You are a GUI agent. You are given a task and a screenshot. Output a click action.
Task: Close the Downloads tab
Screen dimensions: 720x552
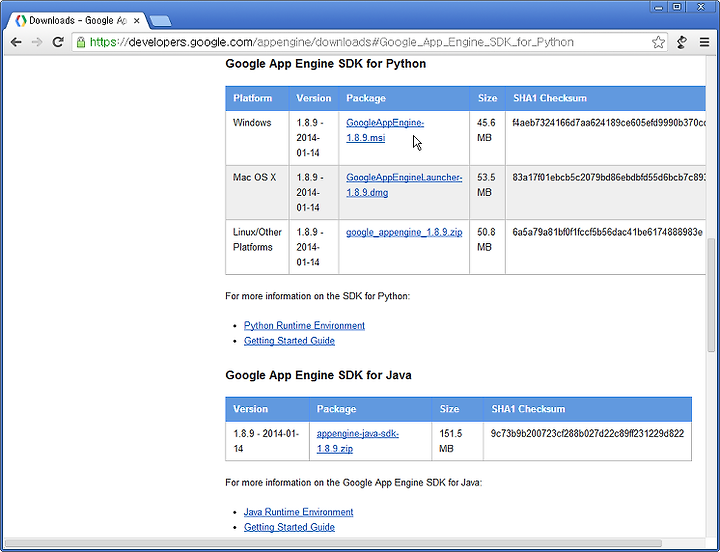point(136,21)
